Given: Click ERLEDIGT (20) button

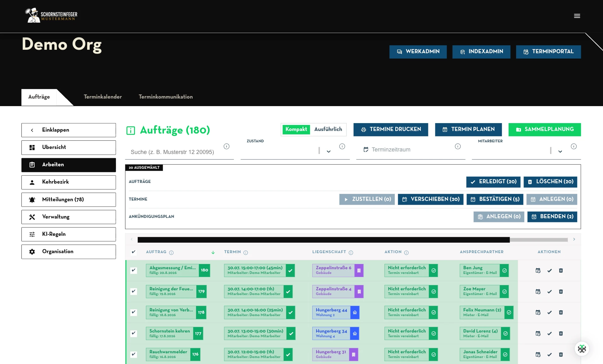Looking at the screenshot, I should [x=493, y=182].
